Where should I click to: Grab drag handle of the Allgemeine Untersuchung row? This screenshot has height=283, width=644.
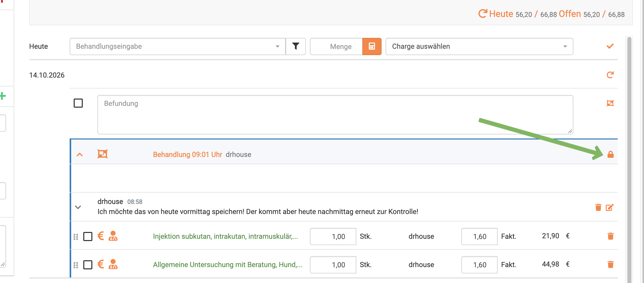(76, 265)
